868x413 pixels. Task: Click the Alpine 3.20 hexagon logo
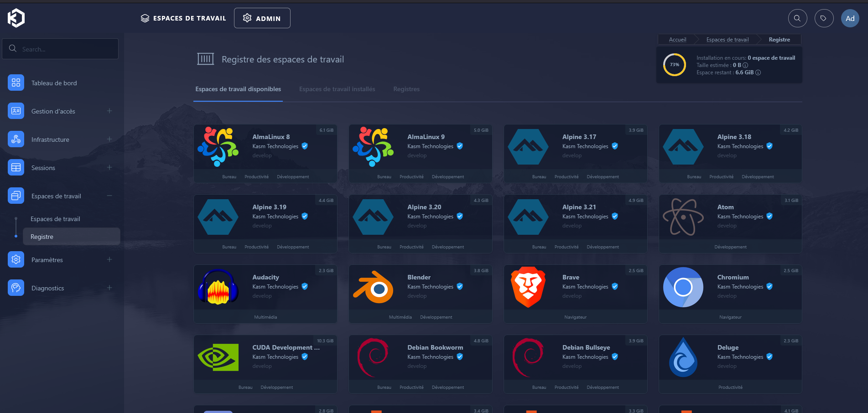tap(373, 217)
